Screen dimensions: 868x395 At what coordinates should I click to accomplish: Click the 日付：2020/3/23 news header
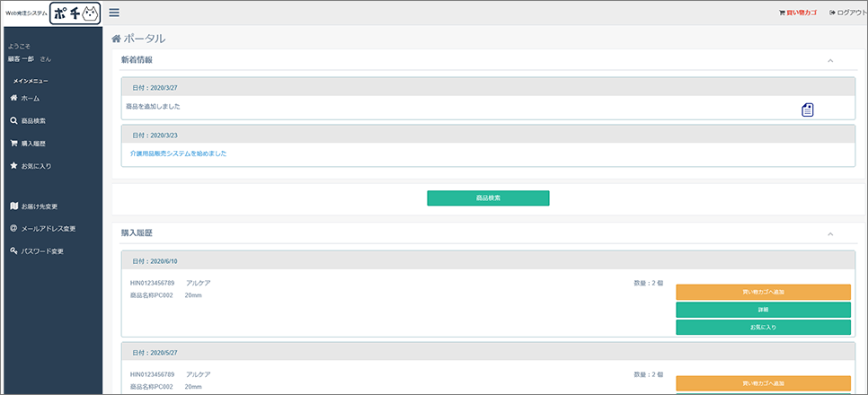tap(488, 135)
